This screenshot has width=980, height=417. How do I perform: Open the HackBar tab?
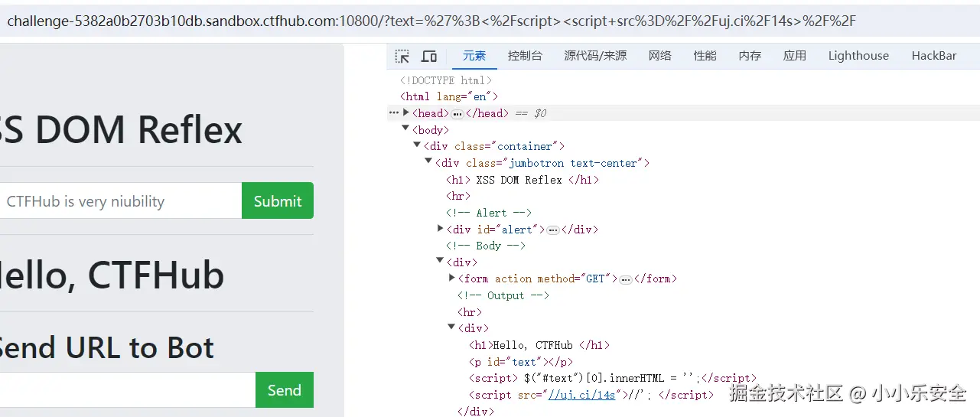pos(934,55)
